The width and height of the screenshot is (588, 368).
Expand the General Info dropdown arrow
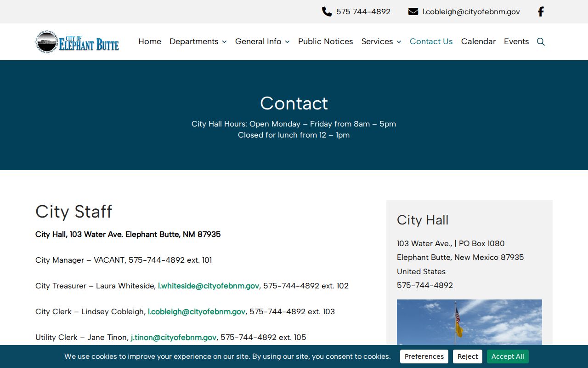(x=287, y=42)
